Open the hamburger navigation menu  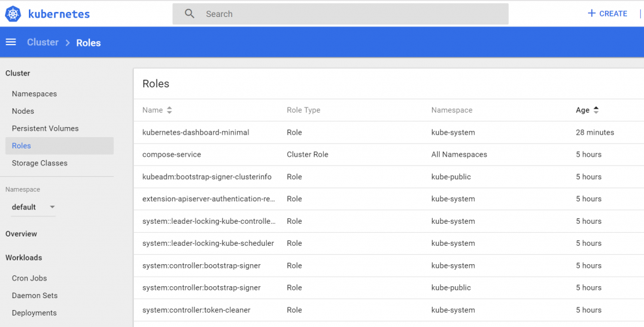click(11, 42)
